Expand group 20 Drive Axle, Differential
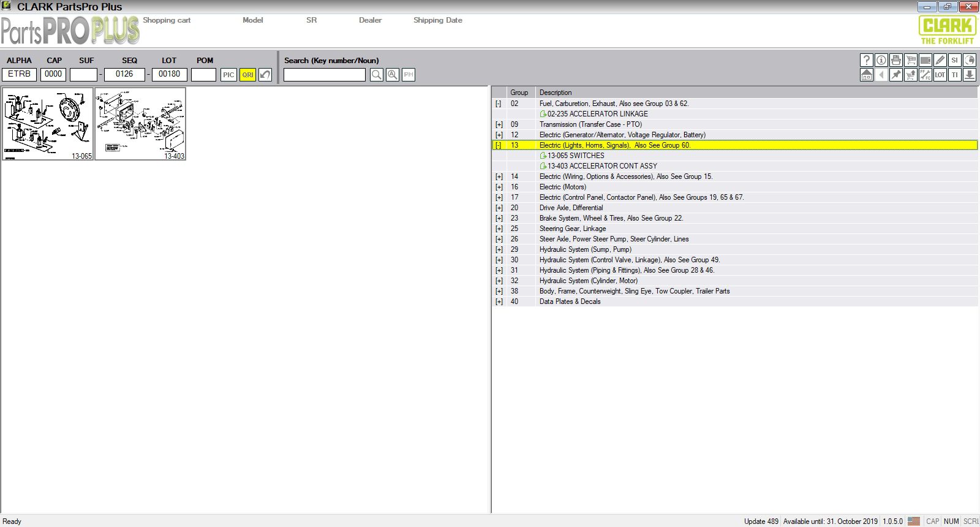The height and width of the screenshot is (527, 980). 499,208
